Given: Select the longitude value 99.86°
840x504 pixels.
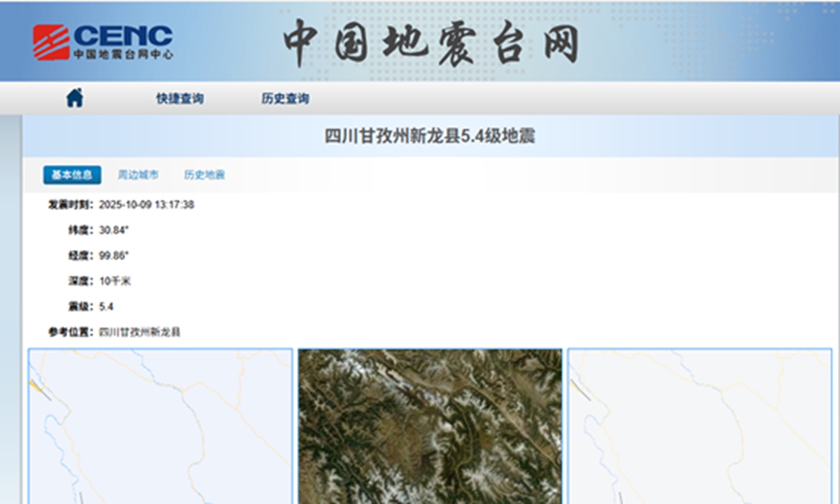Looking at the screenshot, I should pyautogui.click(x=112, y=256).
